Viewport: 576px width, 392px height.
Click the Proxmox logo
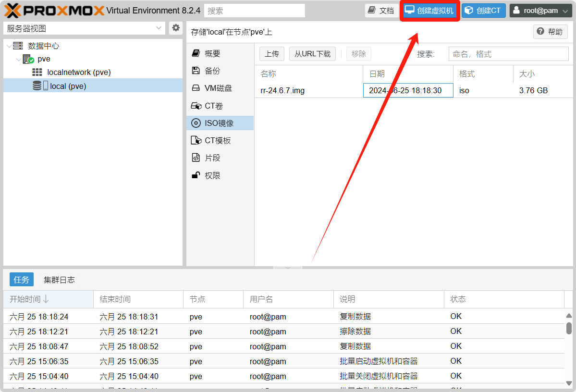click(x=54, y=11)
